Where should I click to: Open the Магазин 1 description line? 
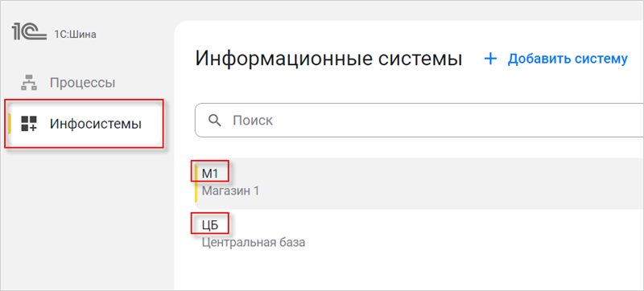pos(230,191)
